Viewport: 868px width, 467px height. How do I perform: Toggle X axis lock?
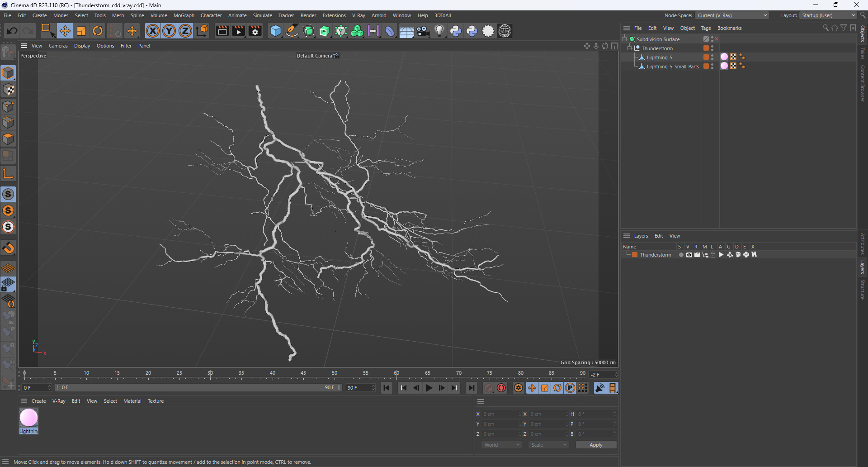tap(153, 31)
